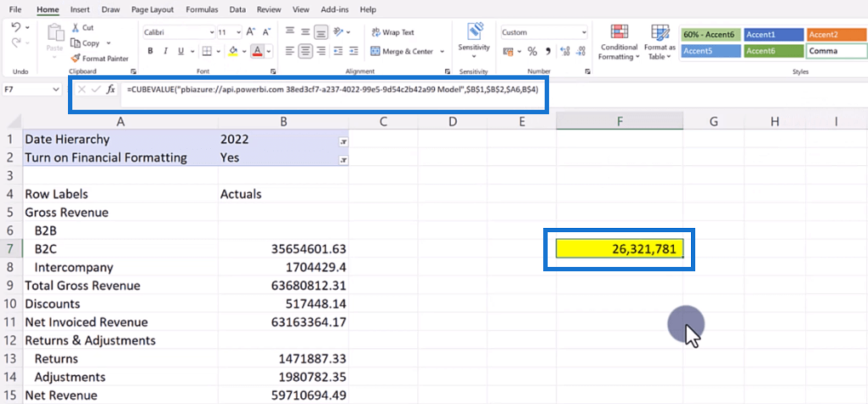This screenshot has height=404, width=868.
Task: Open Merge & Center dropdown arrow
Action: (x=442, y=52)
